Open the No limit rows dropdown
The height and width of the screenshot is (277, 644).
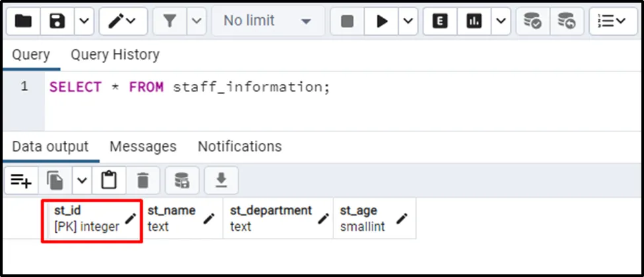pos(268,21)
